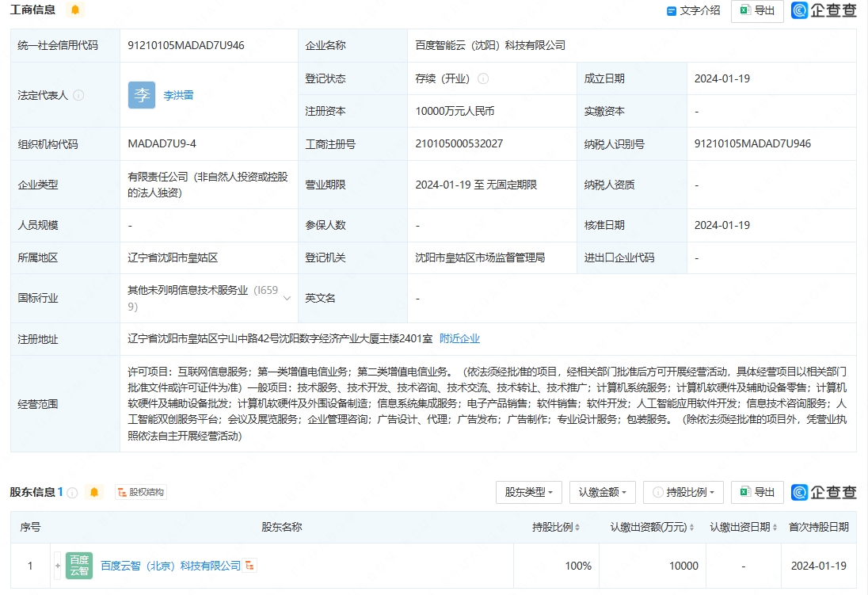Open the 认缴金额 dropdown filter
The width and height of the screenshot is (868, 595).
602,492
